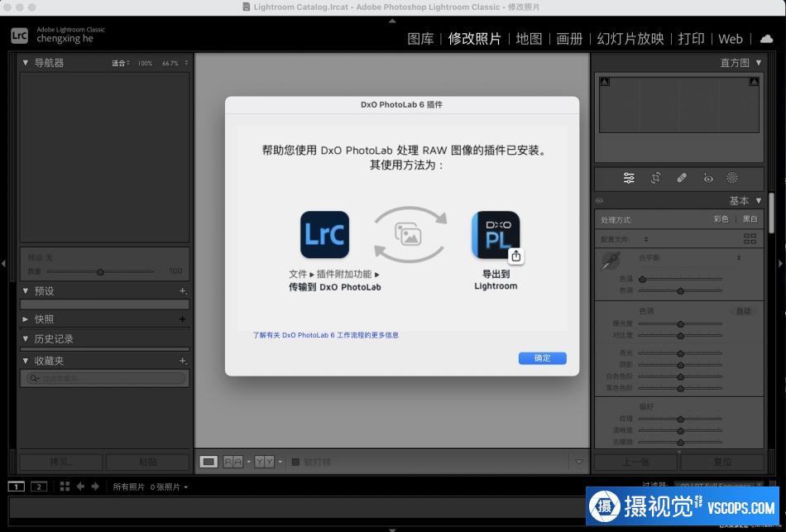This screenshot has height=532, width=786.
Task: Switch to the Web module
Action: [731, 39]
